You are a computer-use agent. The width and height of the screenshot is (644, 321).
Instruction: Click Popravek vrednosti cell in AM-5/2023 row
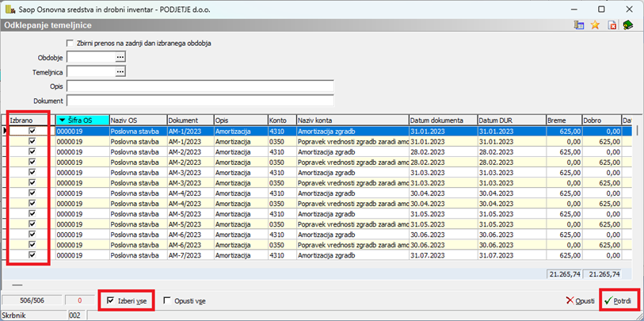pos(352,224)
